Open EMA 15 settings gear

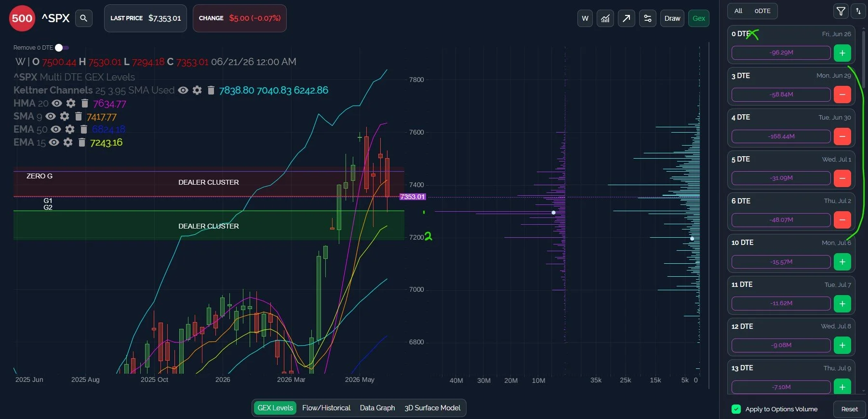68,142
